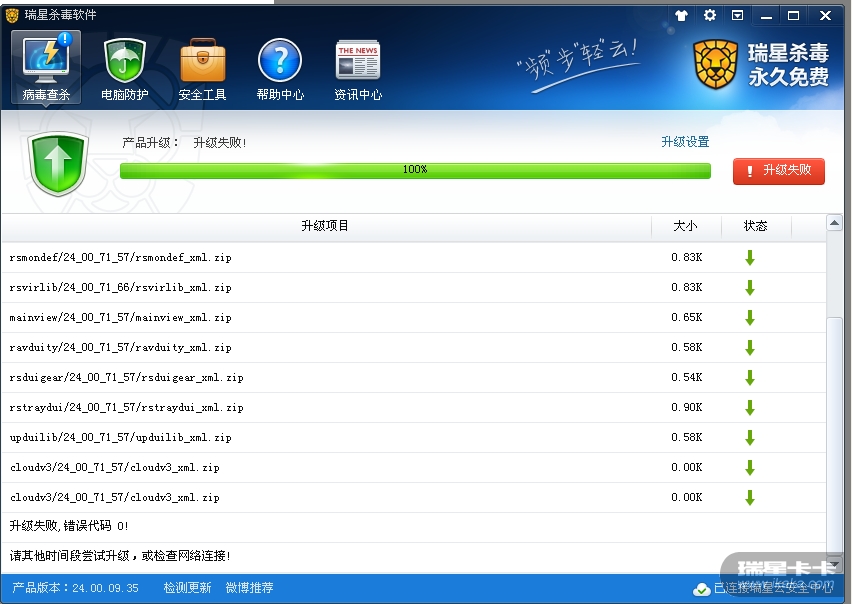
Task: Select the rsvirlib_xml.zip row
Action: [413, 287]
